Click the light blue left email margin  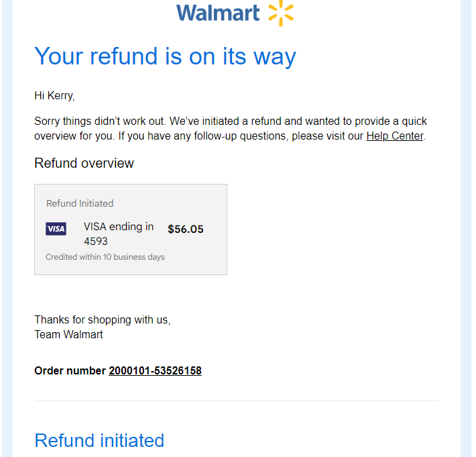coord(7,228)
